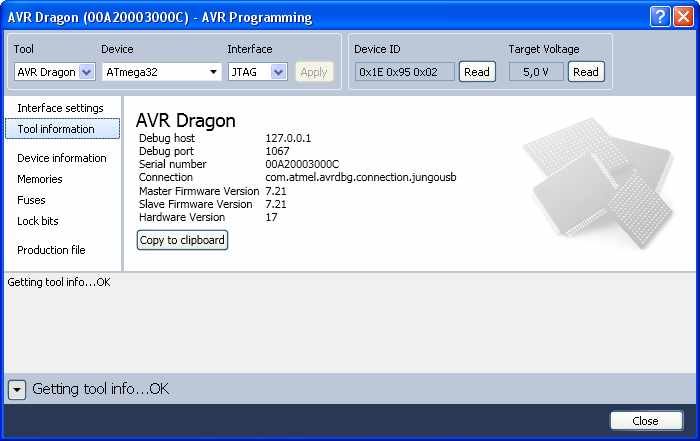Click Hardware Version value 17

point(271,217)
